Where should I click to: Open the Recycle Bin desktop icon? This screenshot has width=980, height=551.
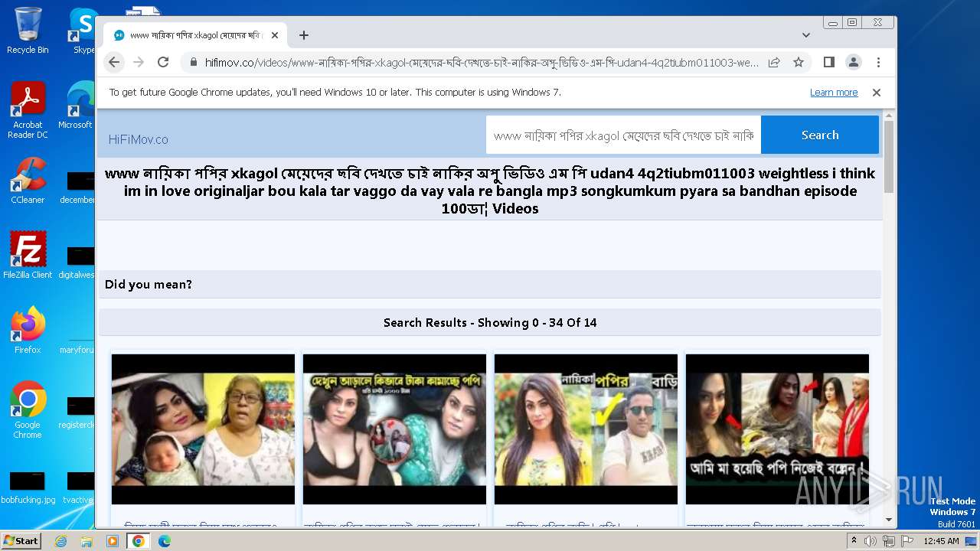[x=28, y=31]
